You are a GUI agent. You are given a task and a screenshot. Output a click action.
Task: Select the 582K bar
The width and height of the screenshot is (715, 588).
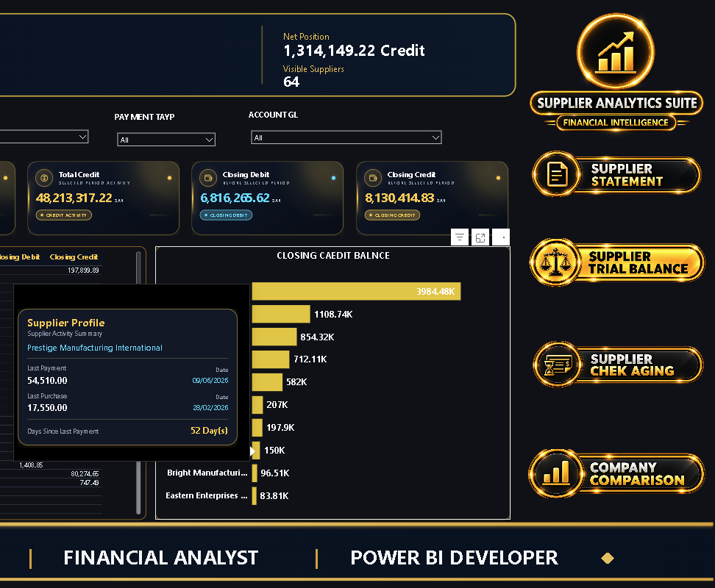pyautogui.click(x=267, y=382)
